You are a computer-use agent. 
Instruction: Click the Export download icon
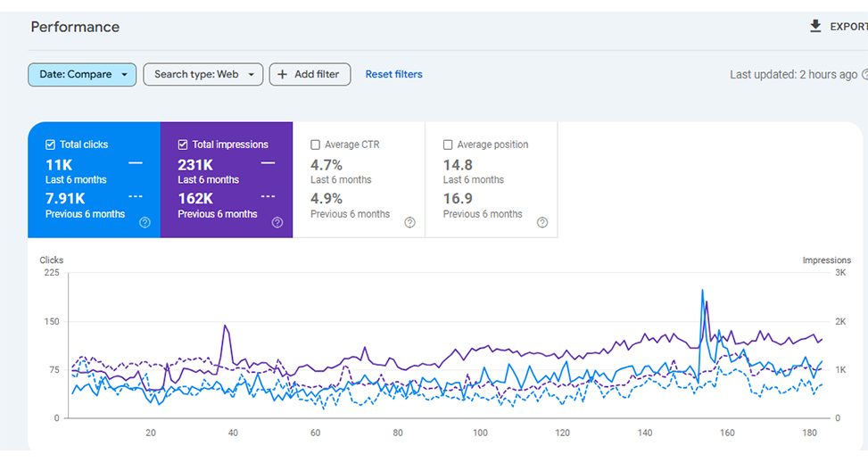815,27
